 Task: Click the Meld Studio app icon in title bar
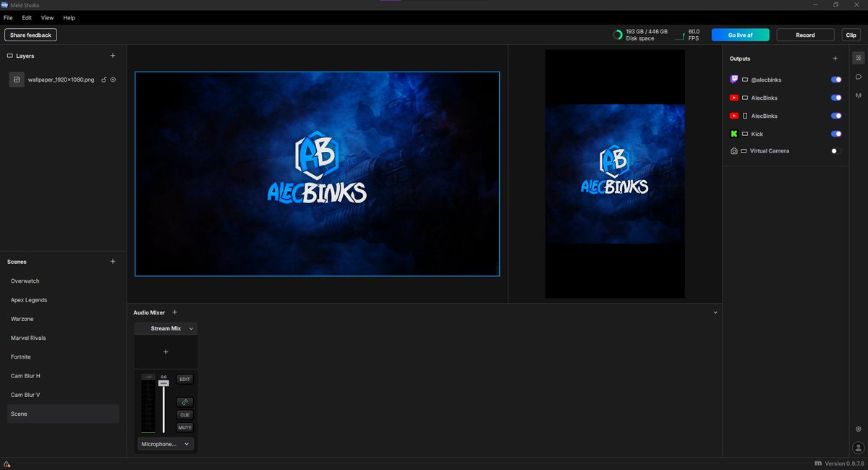click(4, 4)
